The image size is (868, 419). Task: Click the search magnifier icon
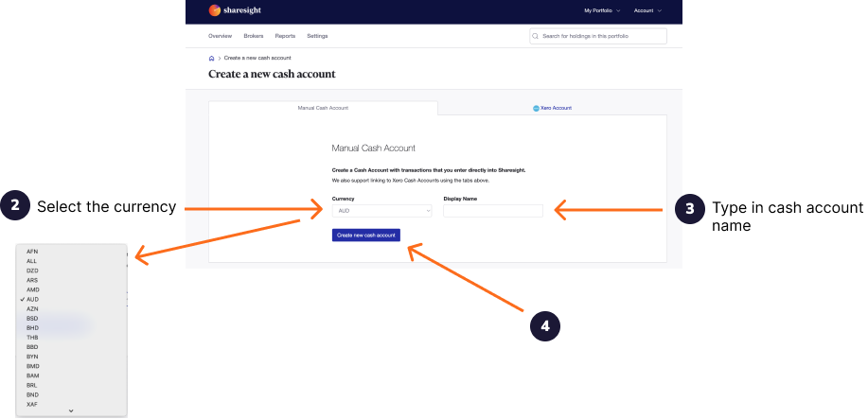tap(536, 36)
